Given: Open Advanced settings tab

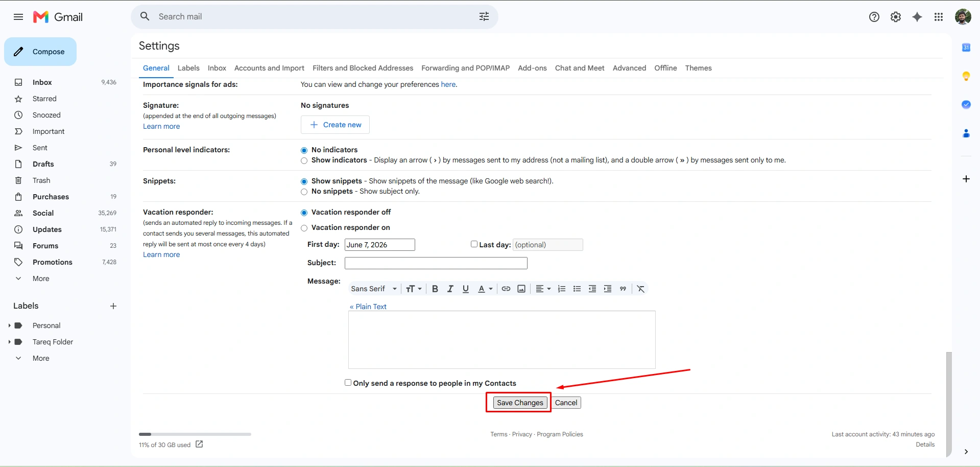Looking at the screenshot, I should (x=629, y=68).
